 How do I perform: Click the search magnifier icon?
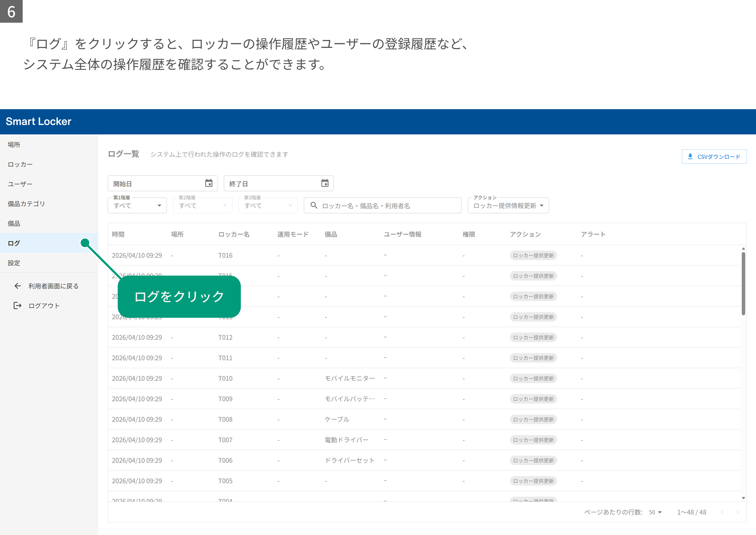point(314,205)
